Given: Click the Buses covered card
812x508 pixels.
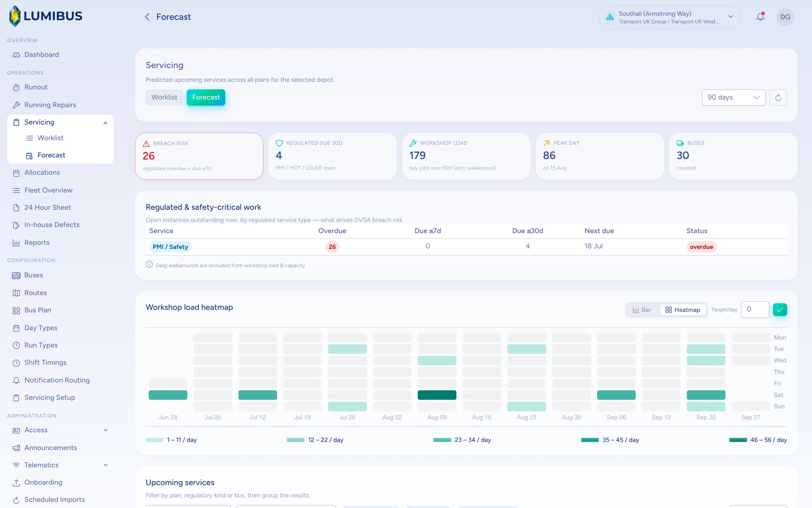Looking at the screenshot, I should pyautogui.click(x=733, y=156).
